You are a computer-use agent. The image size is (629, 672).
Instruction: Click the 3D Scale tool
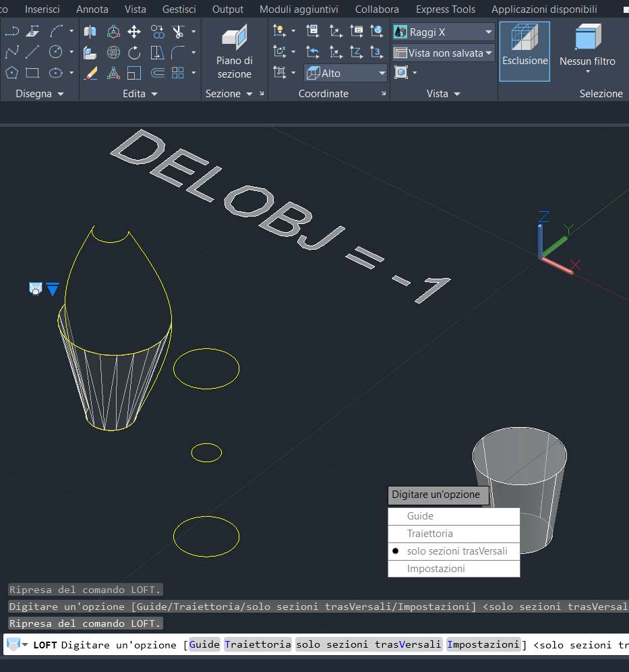point(113,73)
